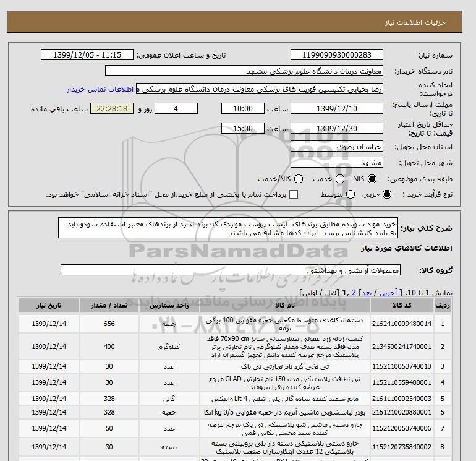
Task: Choose متوسط purchase process option
Action: click(x=351, y=194)
